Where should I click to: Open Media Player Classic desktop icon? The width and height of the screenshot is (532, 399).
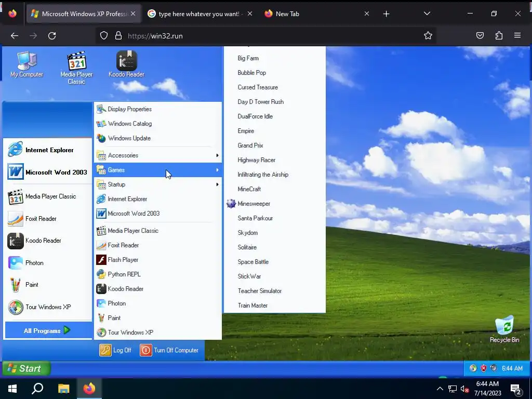pyautogui.click(x=76, y=68)
